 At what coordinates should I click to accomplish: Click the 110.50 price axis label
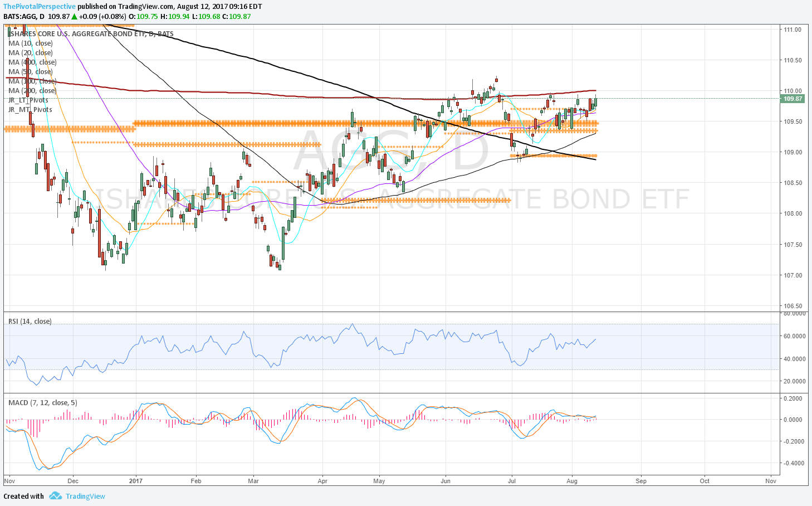pos(793,60)
